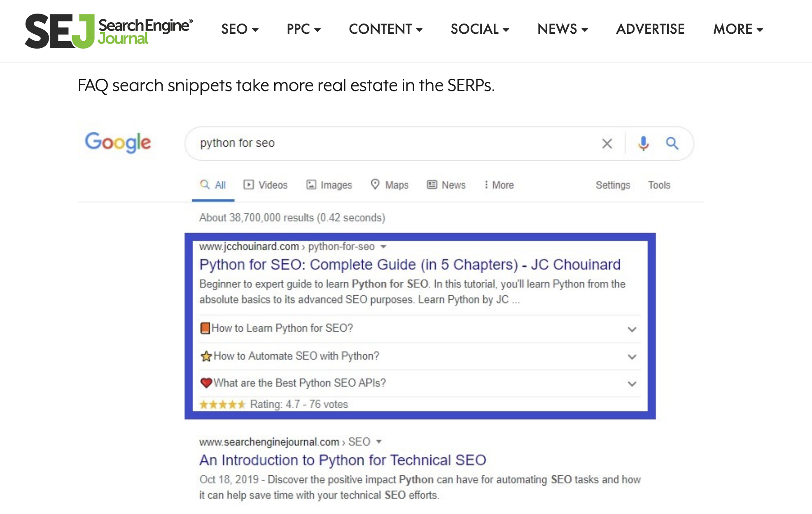The height and width of the screenshot is (514, 812).
Task: Click the Google voice search microphone icon
Action: 643,143
